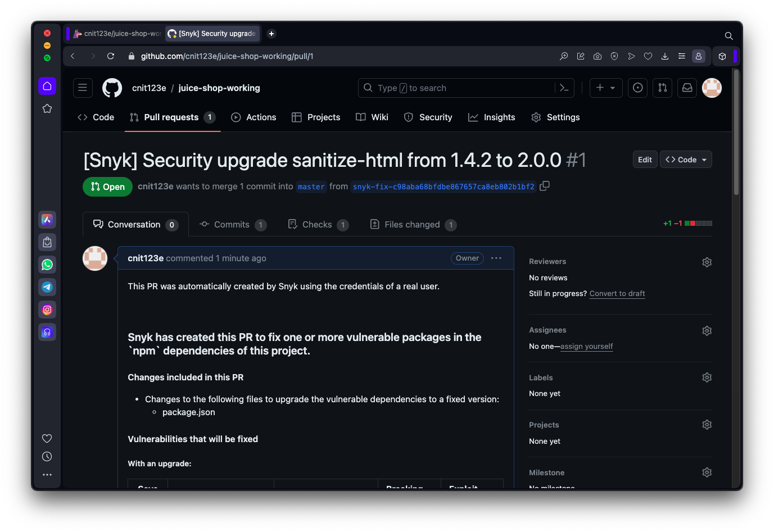This screenshot has height=532, width=774.
Task: Open pull requests icon in header
Action: coord(662,88)
